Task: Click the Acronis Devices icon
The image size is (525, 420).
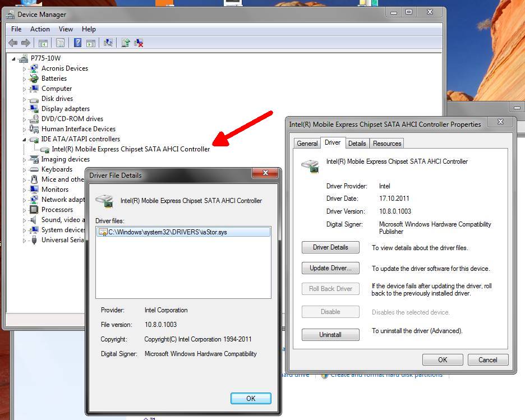Action: (x=34, y=68)
